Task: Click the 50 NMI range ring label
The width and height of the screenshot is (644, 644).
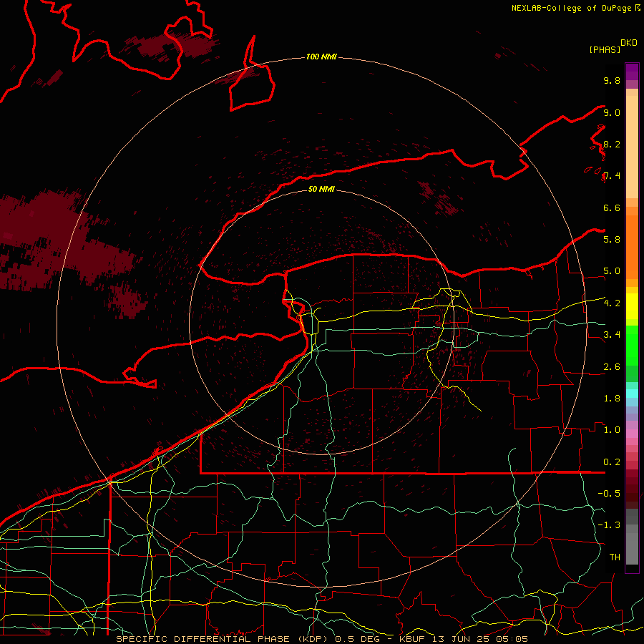Action: coord(321,189)
